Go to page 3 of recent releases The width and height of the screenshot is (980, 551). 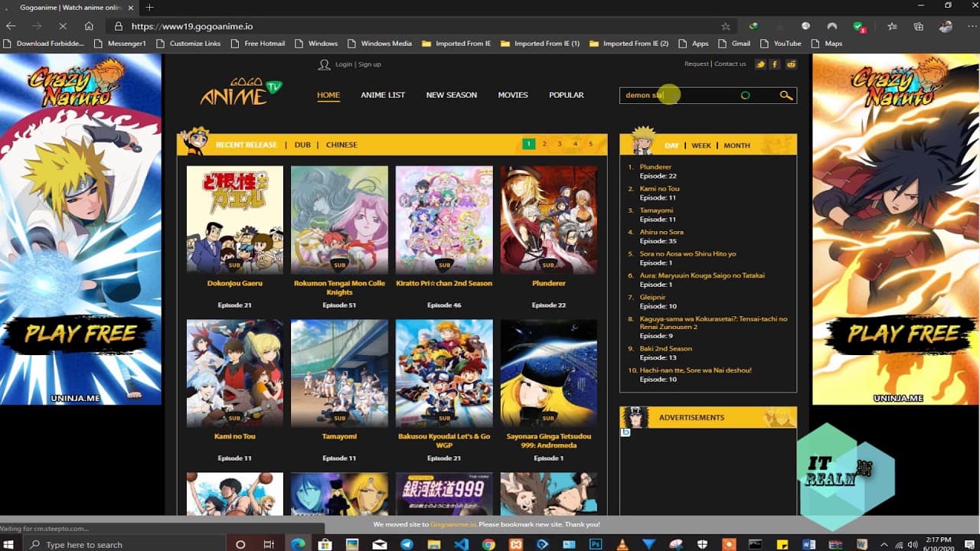click(560, 144)
